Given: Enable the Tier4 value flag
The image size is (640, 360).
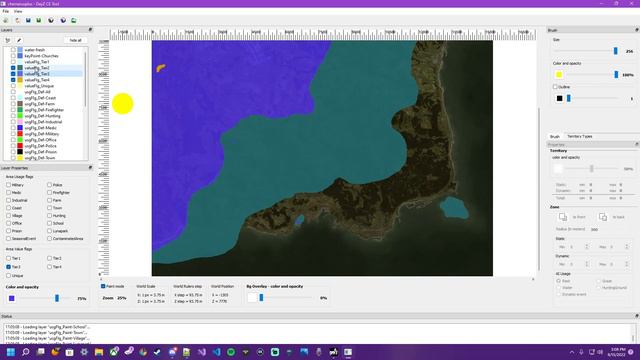Looking at the screenshot, I should point(49,267).
